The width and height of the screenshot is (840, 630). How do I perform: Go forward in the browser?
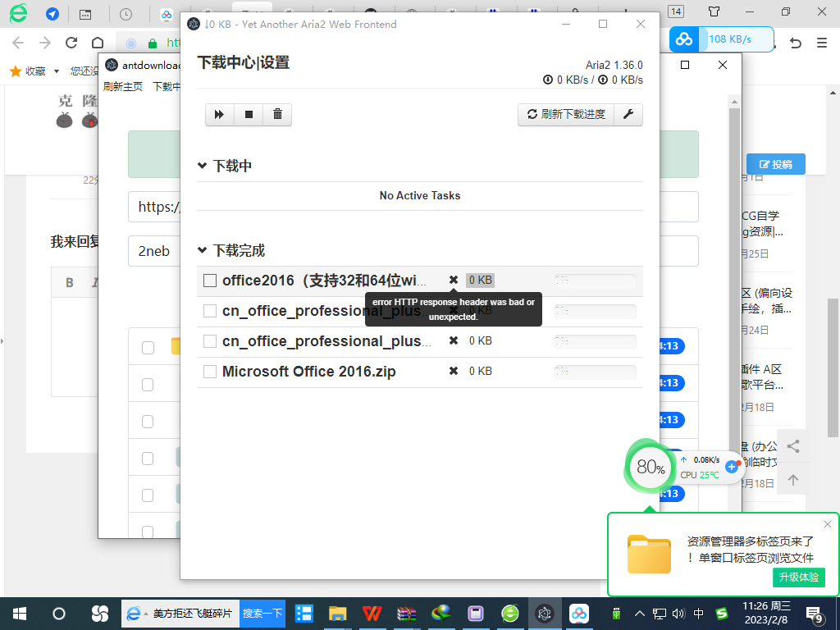click(x=45, y=43)
